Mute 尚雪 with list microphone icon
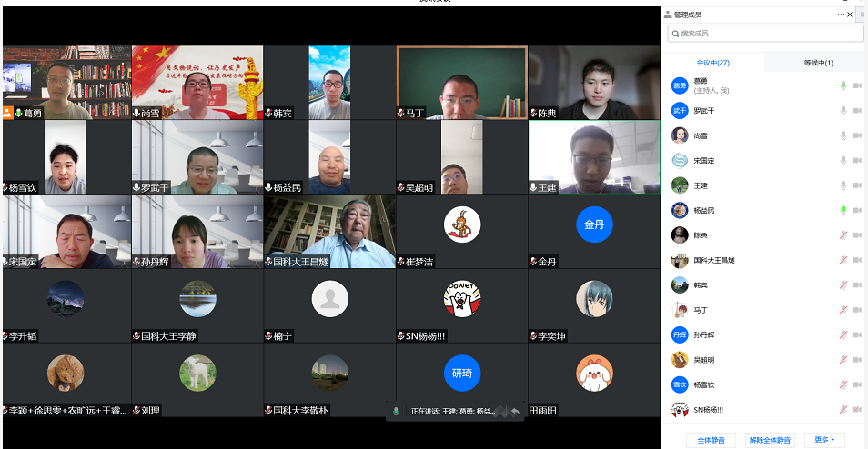The width and height of the screenshot is (868, 449). pos(843,135)
